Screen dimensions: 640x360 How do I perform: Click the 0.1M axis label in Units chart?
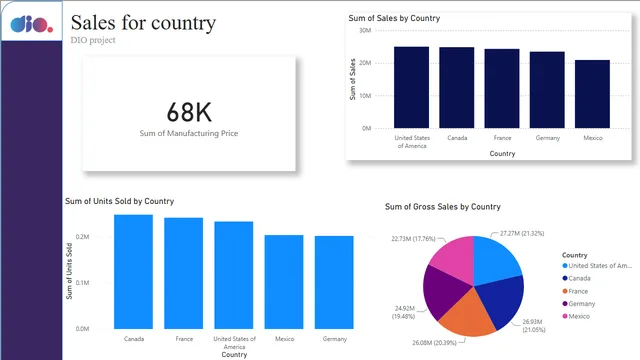[x=82, y=283]
